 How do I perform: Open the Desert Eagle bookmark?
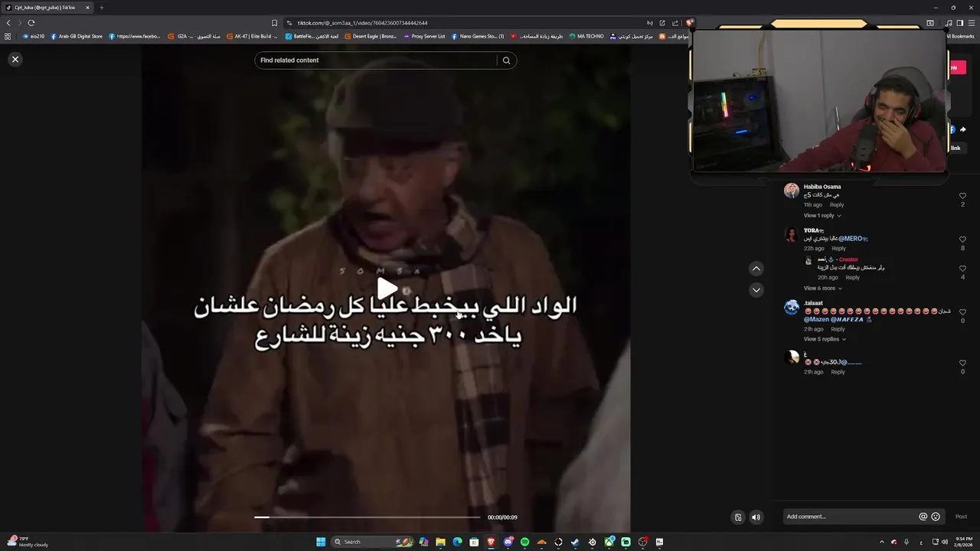point(371,36)
